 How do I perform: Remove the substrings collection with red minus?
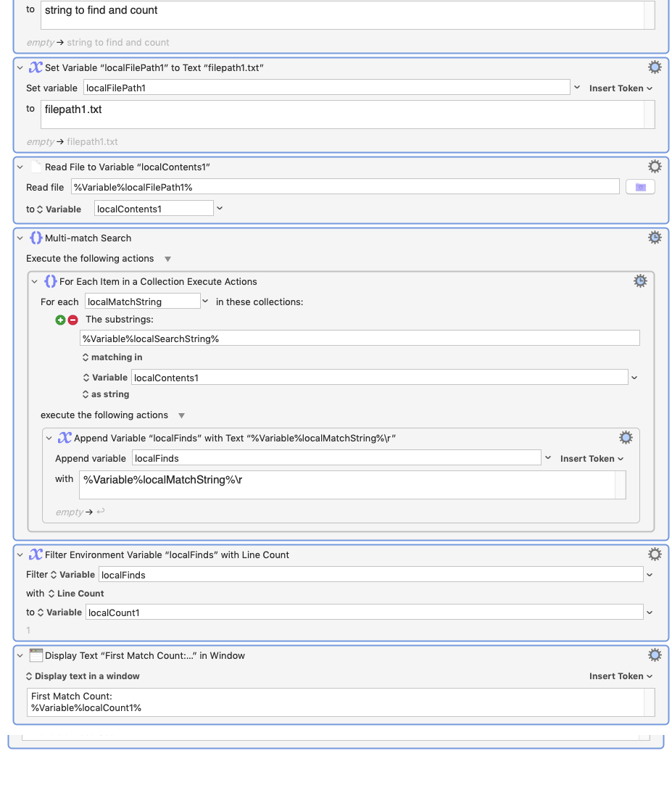pos(72,320)
